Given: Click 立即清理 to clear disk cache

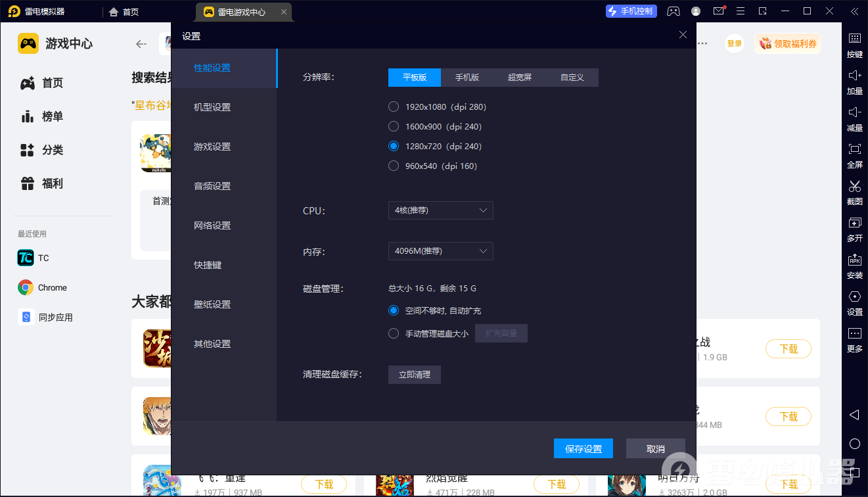Looking at the screenshot, I should pos(414,374).
